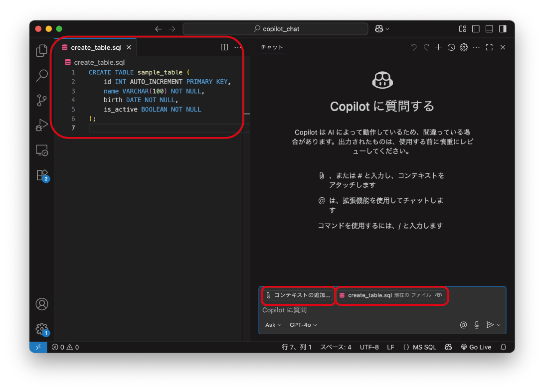The height and width of the screenshot is (392, 544).
Task: Click line number 7 in the gutter
Action: pos(73,128)
